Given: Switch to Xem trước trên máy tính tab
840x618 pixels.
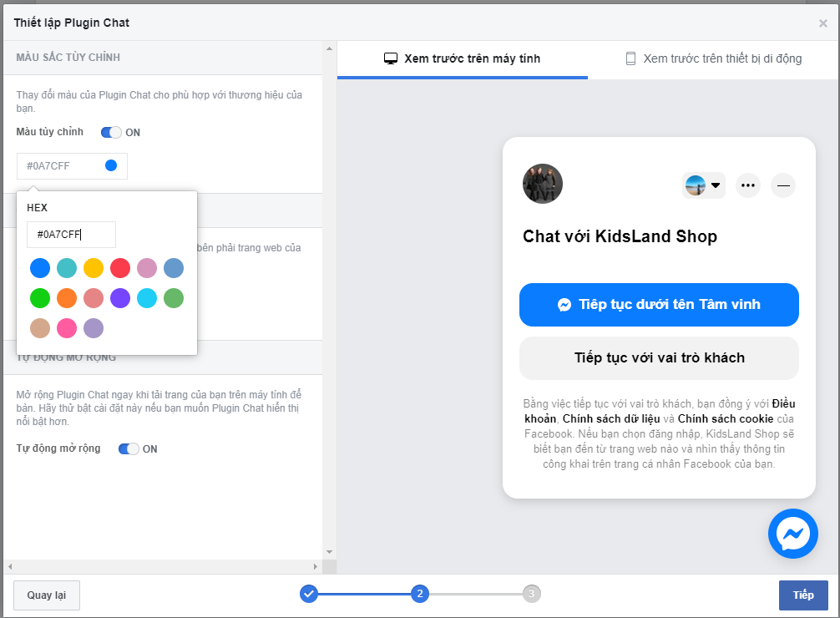Looking at the screenshot, I should click(x=462, y=58).
